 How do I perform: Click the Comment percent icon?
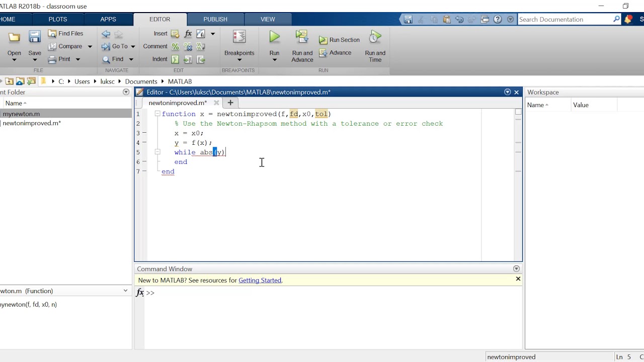[175, 46]
